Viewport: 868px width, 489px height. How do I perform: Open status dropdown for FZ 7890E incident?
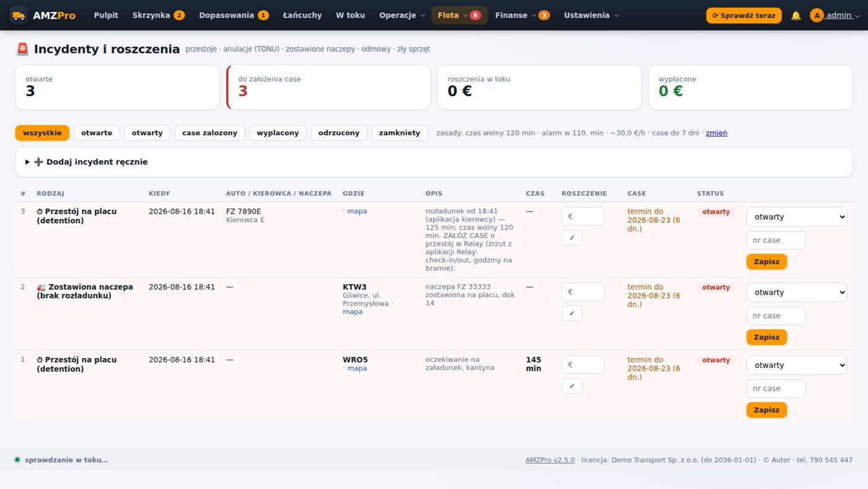pos(797,217)
